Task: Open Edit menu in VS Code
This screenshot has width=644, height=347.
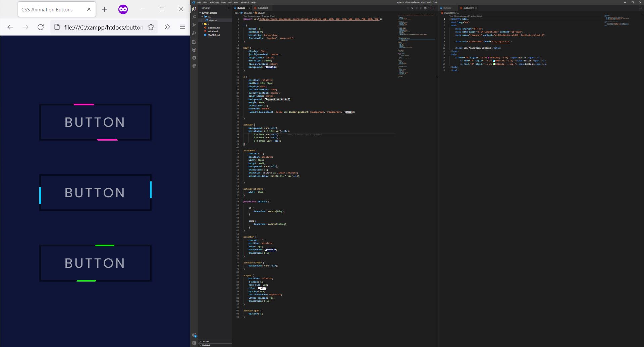Action: click(x=205, y=2)
